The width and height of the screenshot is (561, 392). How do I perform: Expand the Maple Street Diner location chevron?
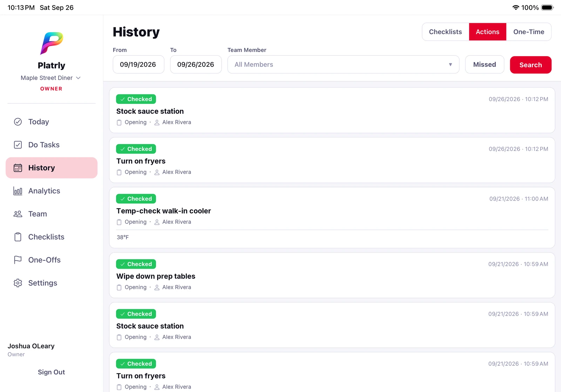pos(78,78)
